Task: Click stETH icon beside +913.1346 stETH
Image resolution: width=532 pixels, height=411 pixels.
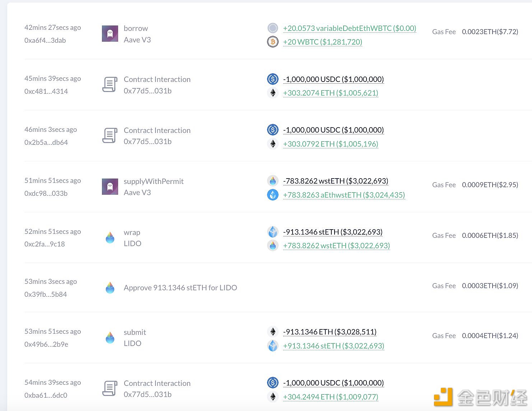Action: pyautogui.click(x=273, y=346)
